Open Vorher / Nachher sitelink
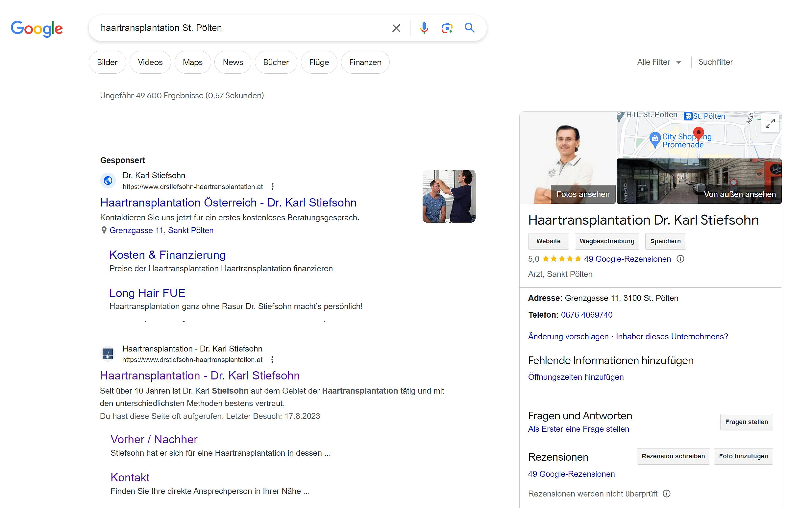 (154, 440)
